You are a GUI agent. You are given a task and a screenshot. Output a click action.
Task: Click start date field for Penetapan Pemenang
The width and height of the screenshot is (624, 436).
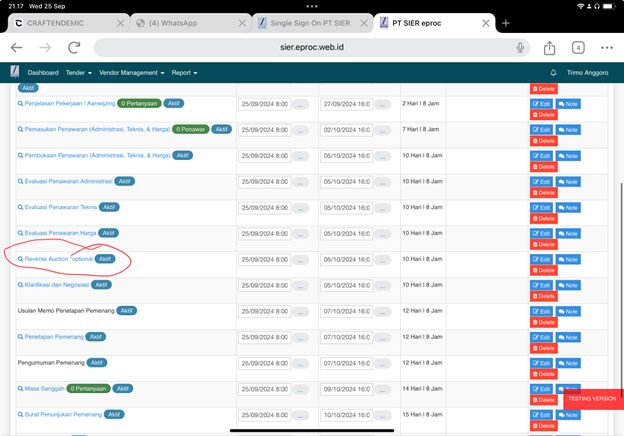[x=264, y=337]
